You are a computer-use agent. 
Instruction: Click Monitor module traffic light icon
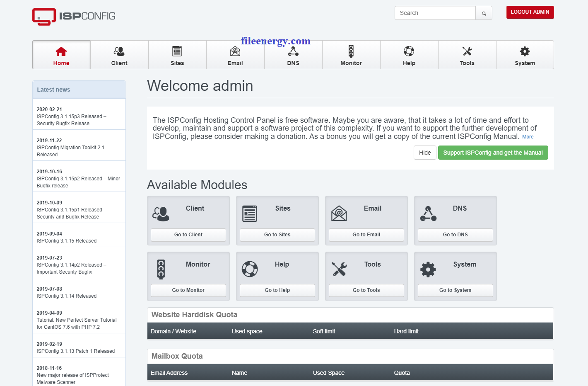pyautogui.click(x=161, y=269)
